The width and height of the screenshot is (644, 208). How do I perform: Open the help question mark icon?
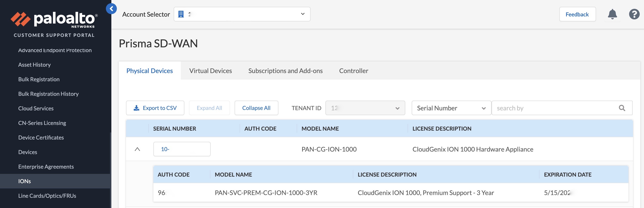(634, 14)
